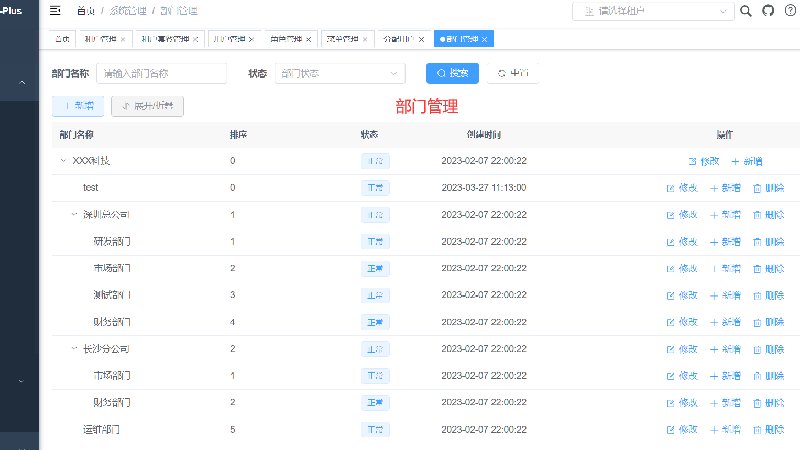Viewport: 800px width, 450px height.
Task: Add a child under 测试部门
Action: [725, 295]
